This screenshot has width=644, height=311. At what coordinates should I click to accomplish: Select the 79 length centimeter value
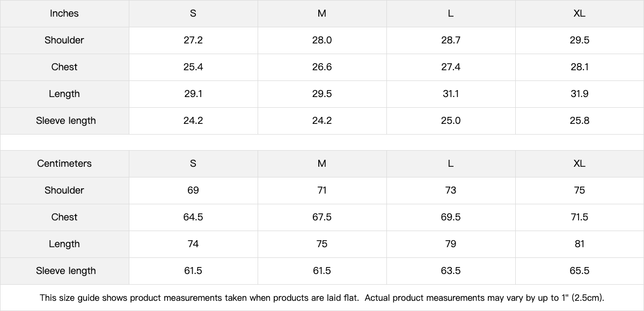[451, 244]
